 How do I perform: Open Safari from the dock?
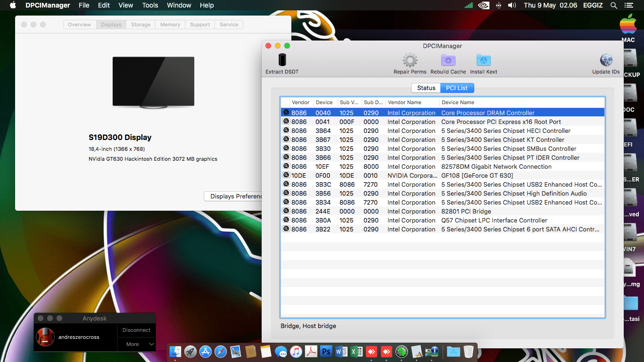pos(221,352)
